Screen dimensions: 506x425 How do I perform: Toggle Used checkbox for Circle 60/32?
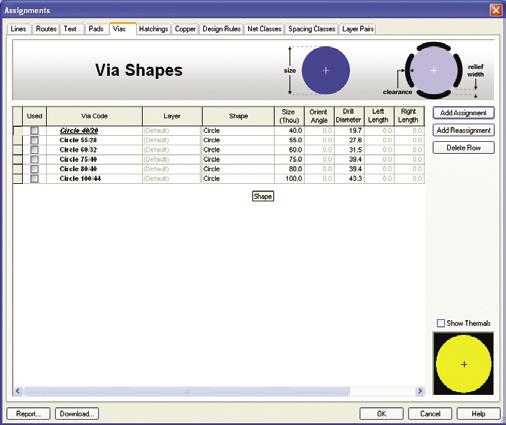tap(34, 150)
